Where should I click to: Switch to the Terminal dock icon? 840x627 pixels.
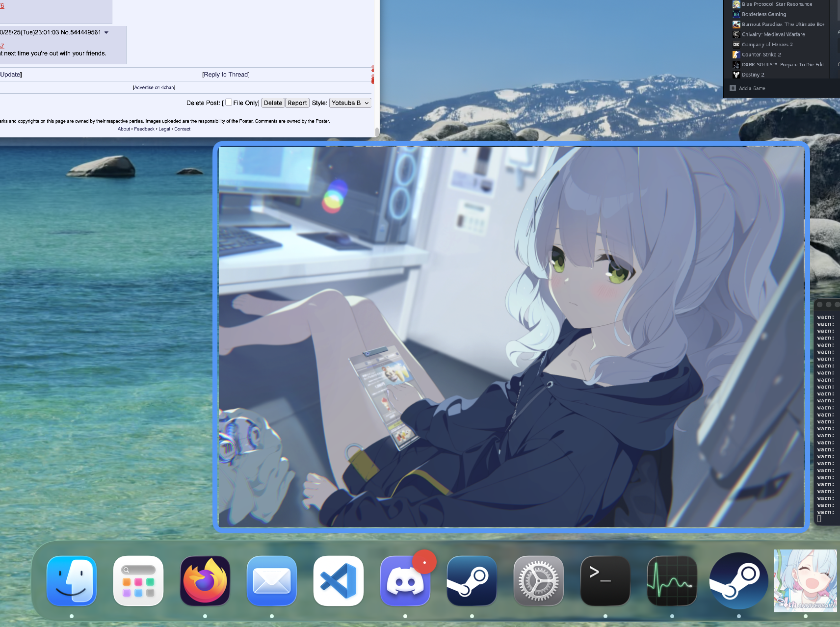coord(605,581)
